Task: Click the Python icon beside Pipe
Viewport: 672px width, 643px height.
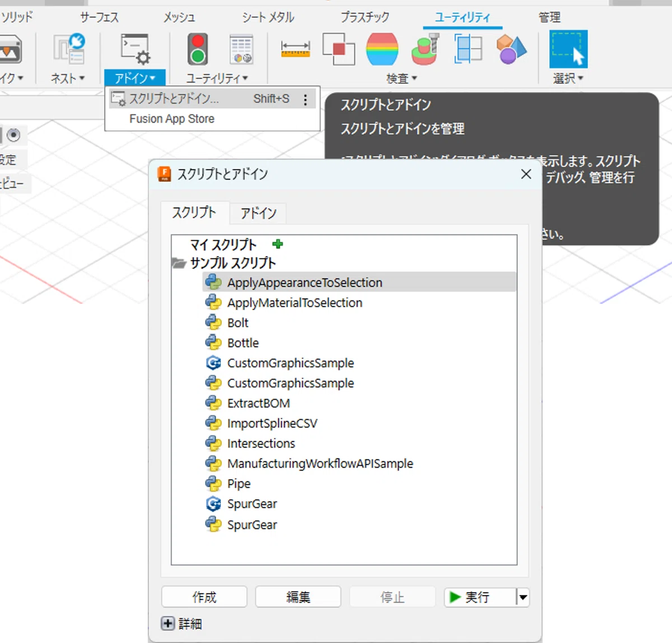Action: [x=213, y=484]
